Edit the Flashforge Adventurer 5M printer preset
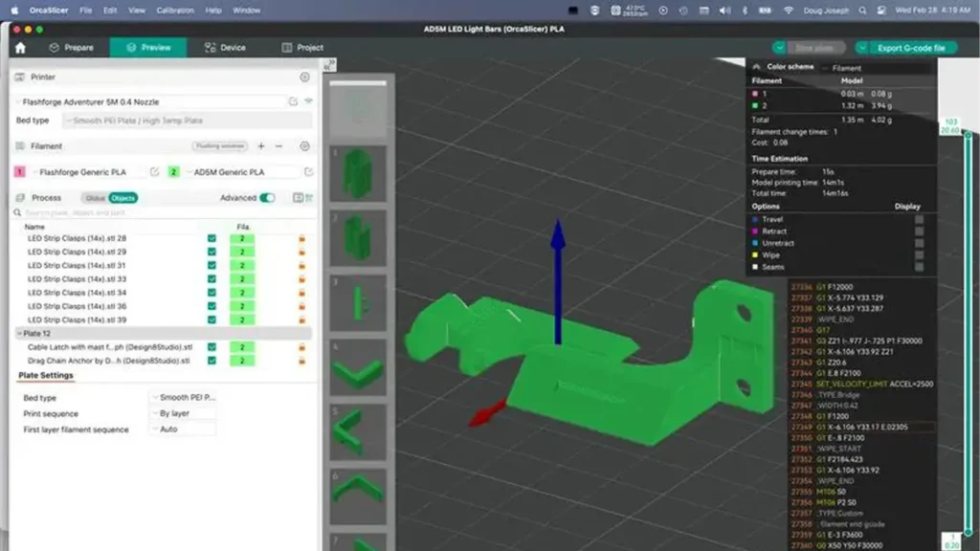980x551 pixels. click(293, 101)
